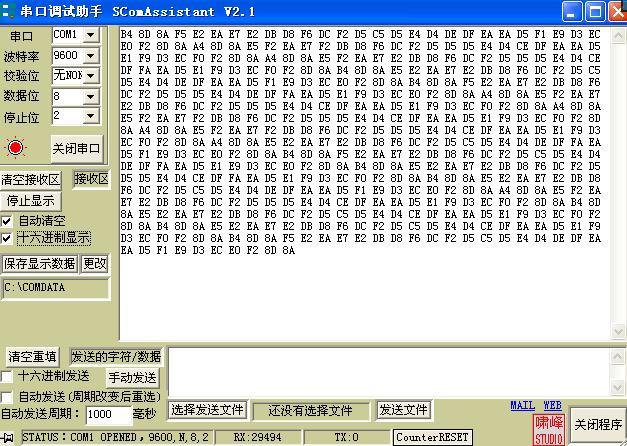The width and height of the screenshot is (627, 446).
Task: Click 清空接收区 to clear receive area
Action: (31, 180)
